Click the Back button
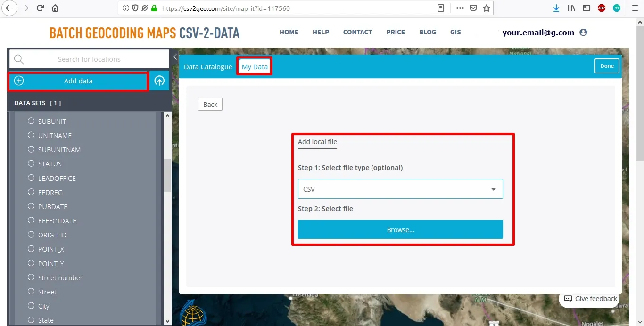This screenshot has width=644, height=326. pyautogui.click(x=210, y=104)
